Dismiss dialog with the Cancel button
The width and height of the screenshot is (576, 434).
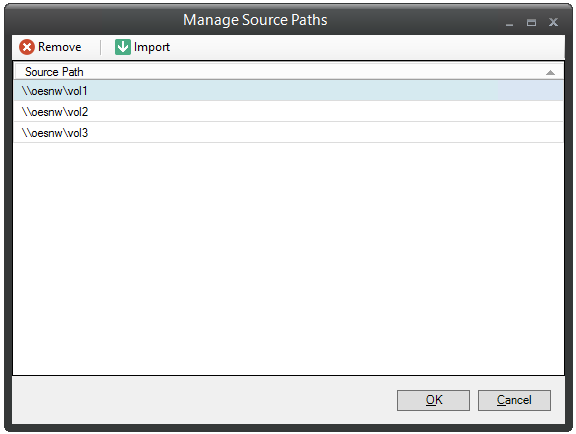pyautogui.click(x=514, y=400)
